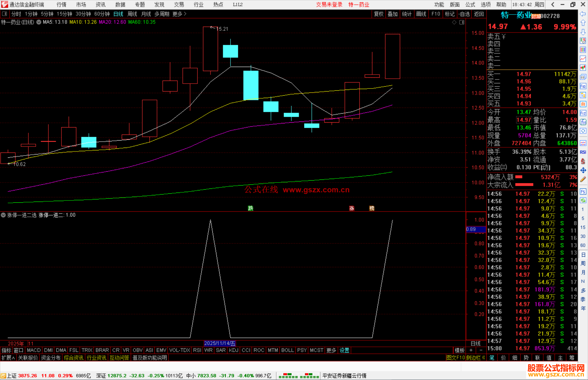This screenshot has width=588, height=380.
Task: Expand the 更多 periods chevron
Action: (185, 14)
